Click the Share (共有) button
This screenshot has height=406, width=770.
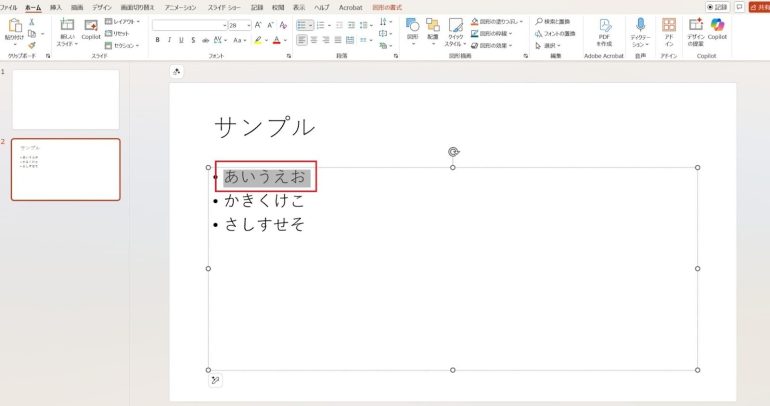pos(758,7)
